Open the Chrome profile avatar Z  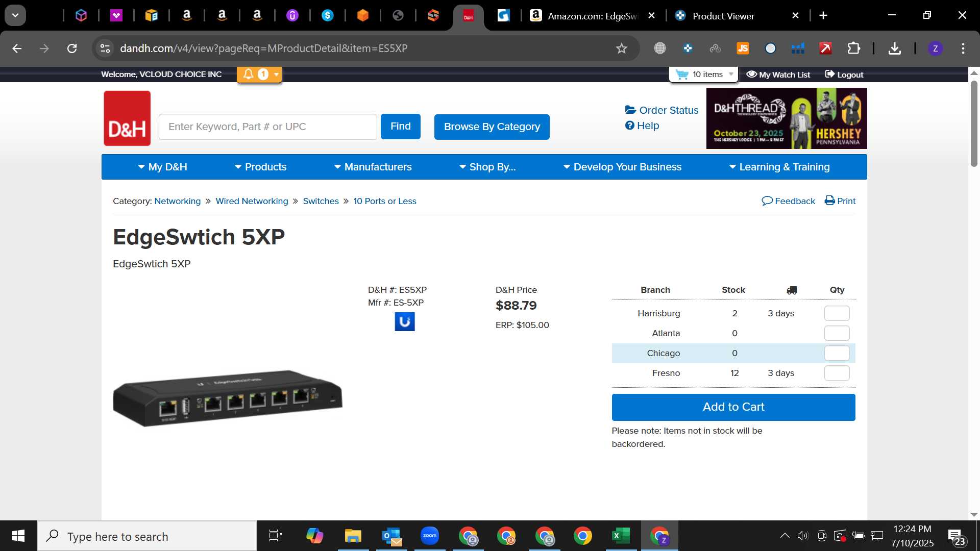(x=935, y=48)
